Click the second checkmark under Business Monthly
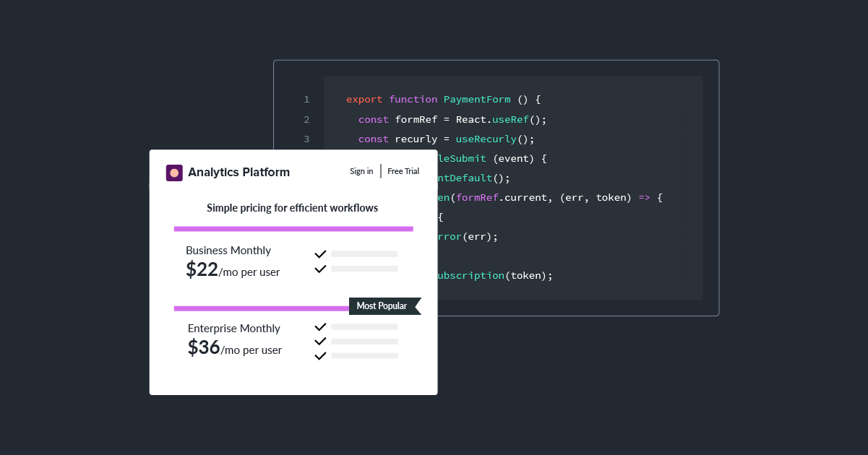This screenshot has width=868, height=455. pos(320,268)
